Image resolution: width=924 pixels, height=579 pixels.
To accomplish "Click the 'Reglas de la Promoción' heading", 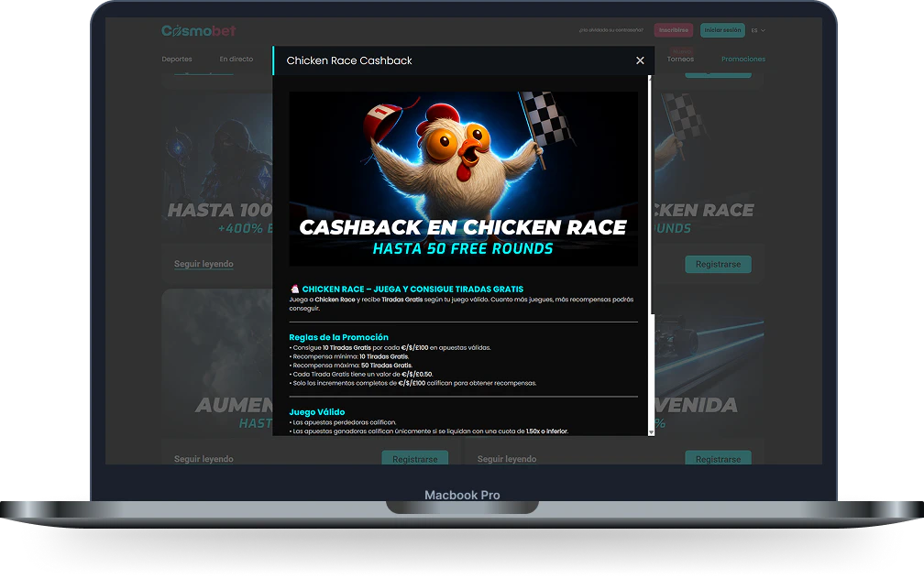I will (338, 337).
